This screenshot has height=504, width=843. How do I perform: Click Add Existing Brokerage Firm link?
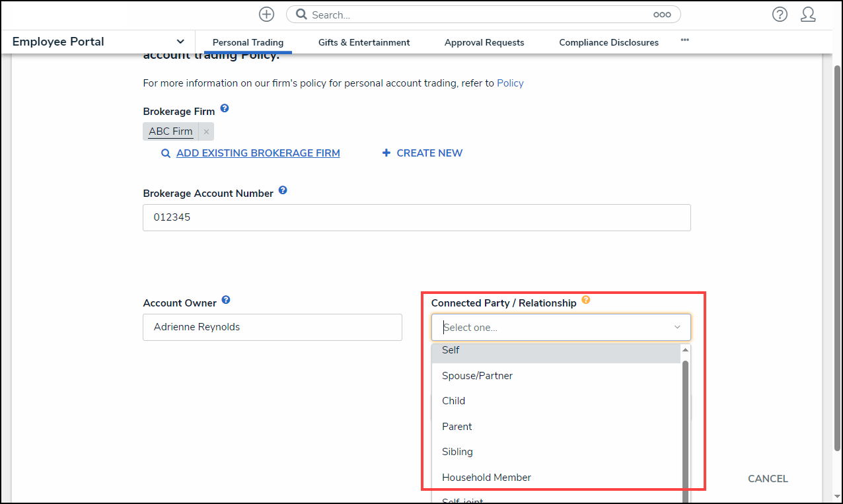[258, 153]
